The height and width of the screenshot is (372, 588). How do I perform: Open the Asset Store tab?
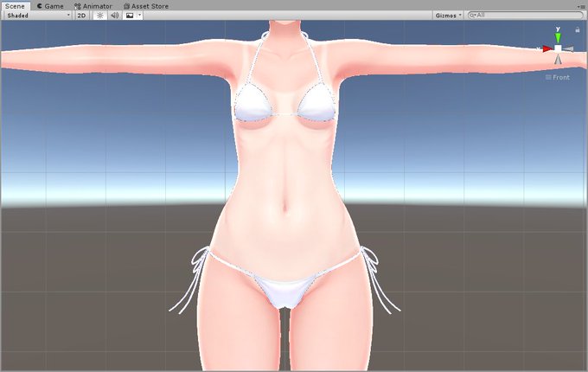point(146,6)
